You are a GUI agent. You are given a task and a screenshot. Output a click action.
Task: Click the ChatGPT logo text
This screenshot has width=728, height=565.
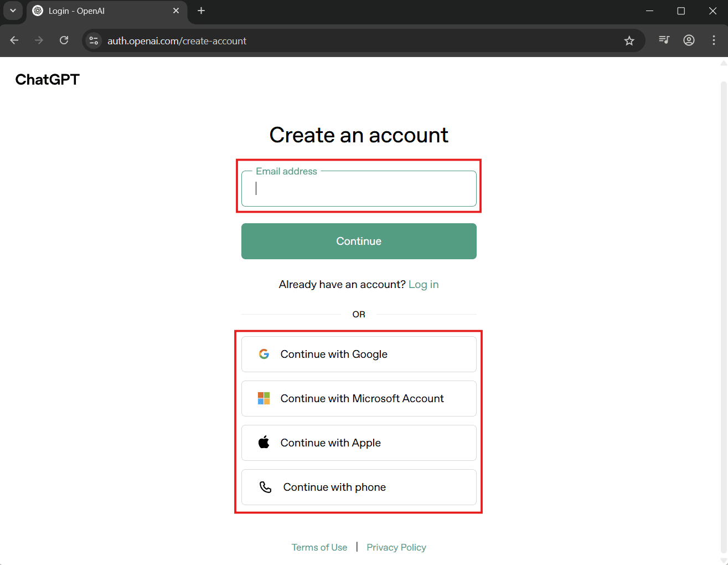[x=48, y=79]
